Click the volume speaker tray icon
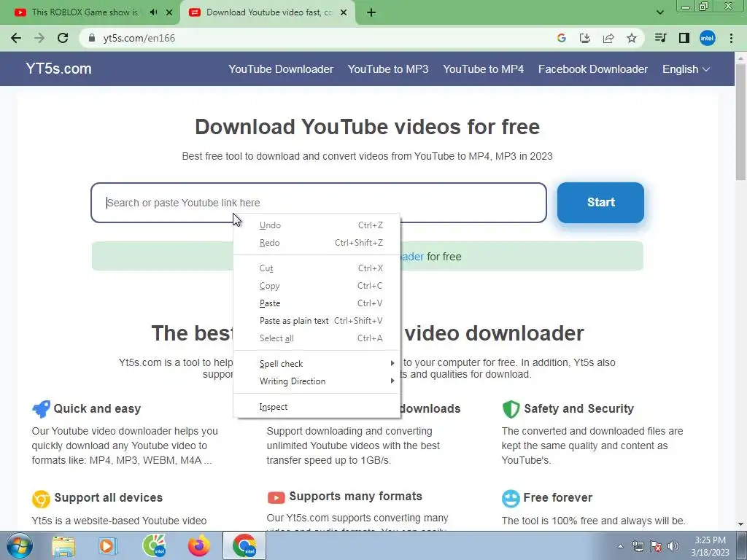The image size is (747, 560). pos(673,546)
